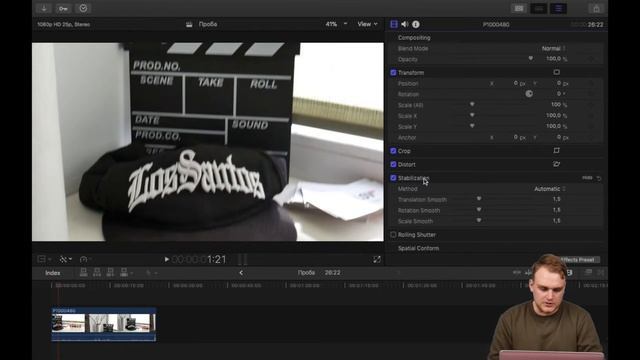Screen dimensions: 640x360
Task: Toggle viewer full-screen playback icon
Action: [x=377, y=259]
